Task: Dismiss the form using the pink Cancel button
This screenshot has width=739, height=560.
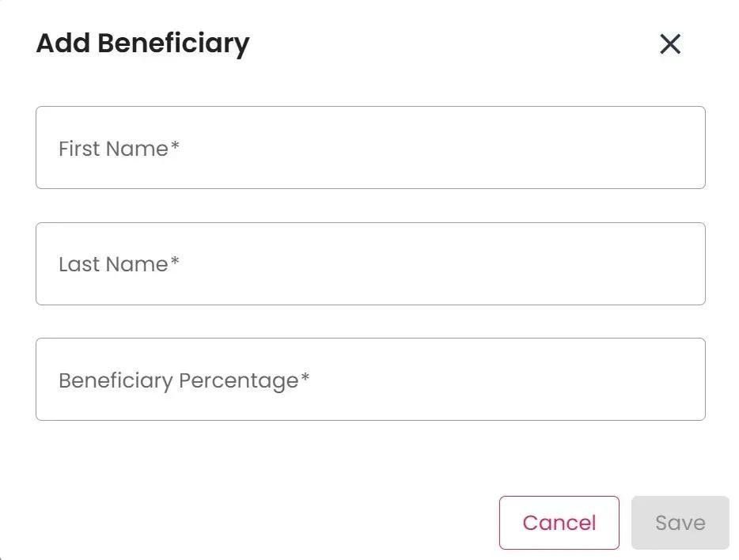Action: (559, 523)
